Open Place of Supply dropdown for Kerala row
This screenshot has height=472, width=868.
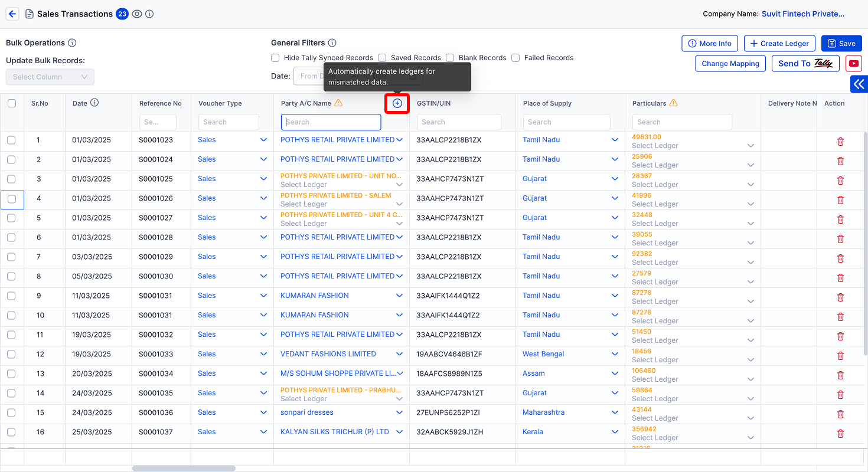pos(615,432)
